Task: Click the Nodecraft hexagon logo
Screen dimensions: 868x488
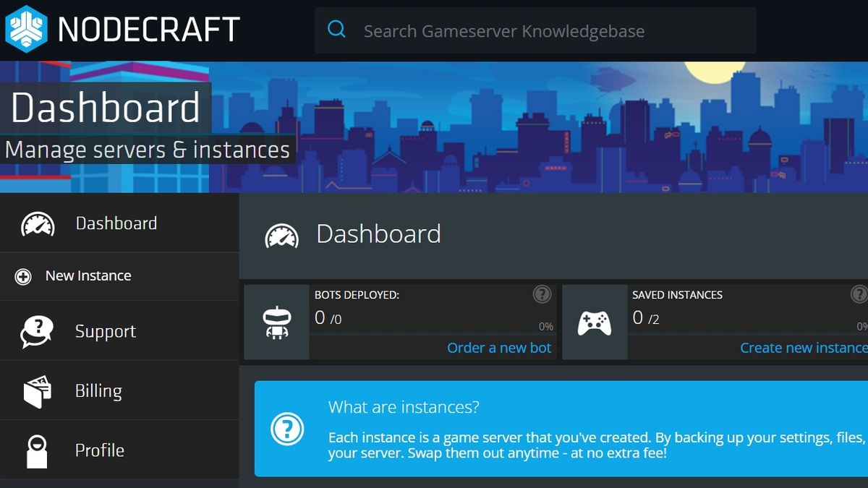Action: [x=27, y=29]
